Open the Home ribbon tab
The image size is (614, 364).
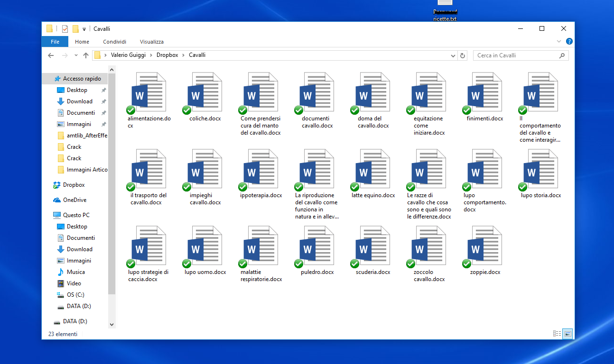[x=82, y=42]
